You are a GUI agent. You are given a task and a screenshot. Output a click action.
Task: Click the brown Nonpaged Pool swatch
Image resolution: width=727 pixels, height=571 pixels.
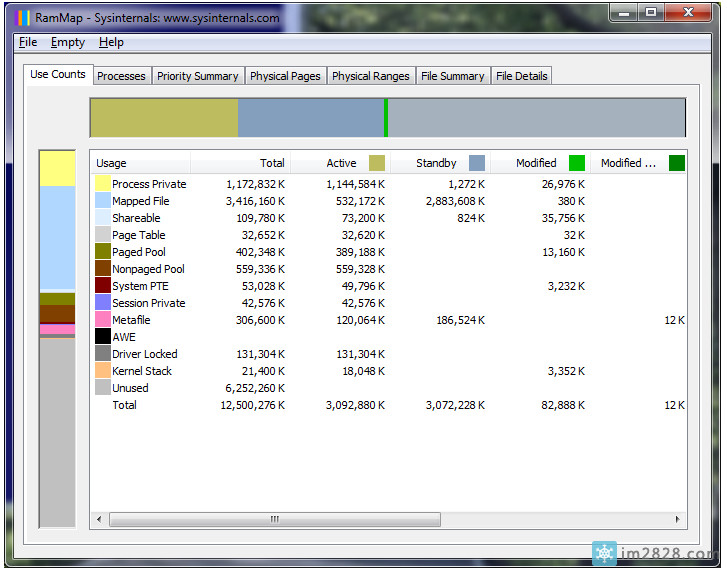coord(103,269)
